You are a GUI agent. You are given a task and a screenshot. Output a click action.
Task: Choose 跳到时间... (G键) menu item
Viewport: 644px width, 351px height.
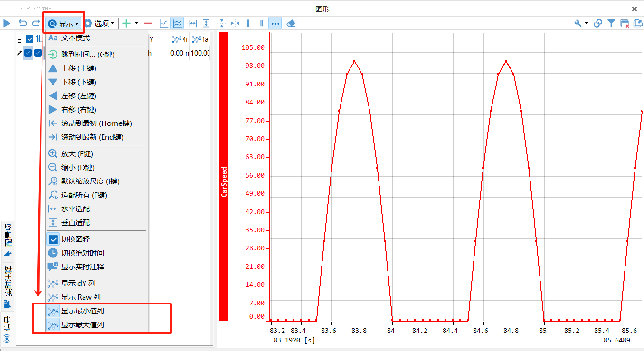(x=96, y=55)
